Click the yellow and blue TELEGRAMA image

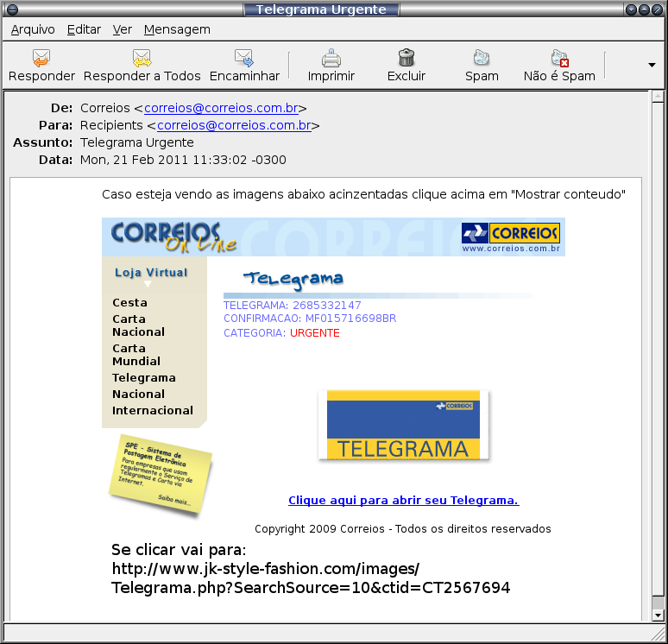click(403, 425)
